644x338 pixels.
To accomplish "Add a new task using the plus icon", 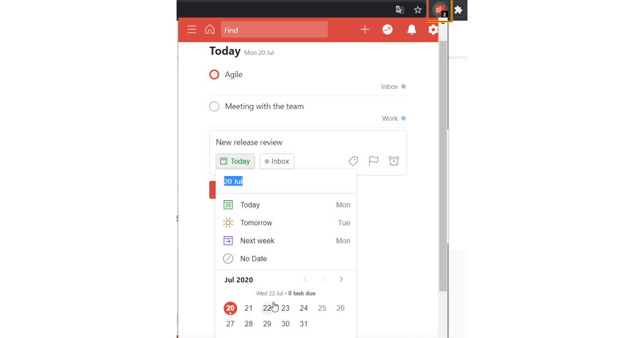I will tap(364, 30).
